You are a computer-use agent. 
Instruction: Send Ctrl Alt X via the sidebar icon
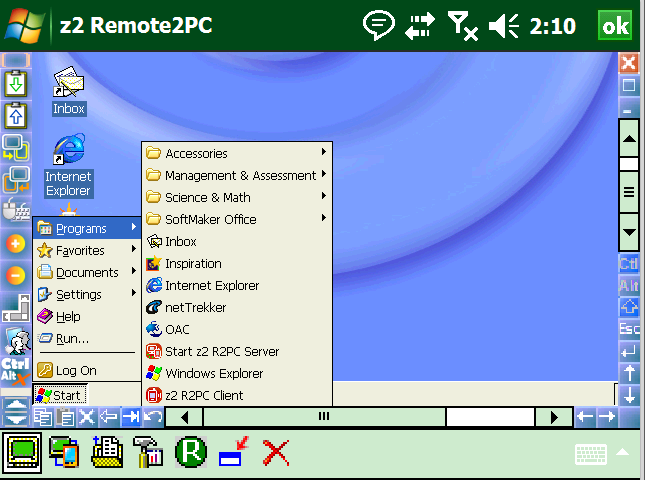click(16, 371)
